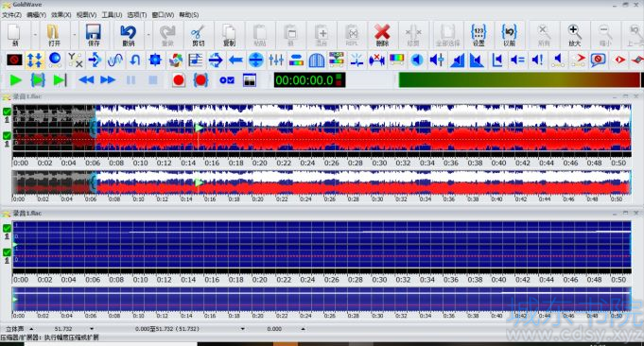Apply the Doppler effect (blue sphere icon)
Image resolution: width=644 pixels, height=346 pixels.
pyautogui.click(x=55, y=61)
